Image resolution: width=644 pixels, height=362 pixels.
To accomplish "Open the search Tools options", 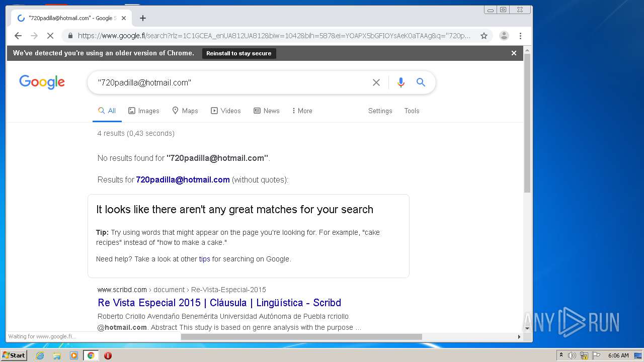I will click(412, 111).
